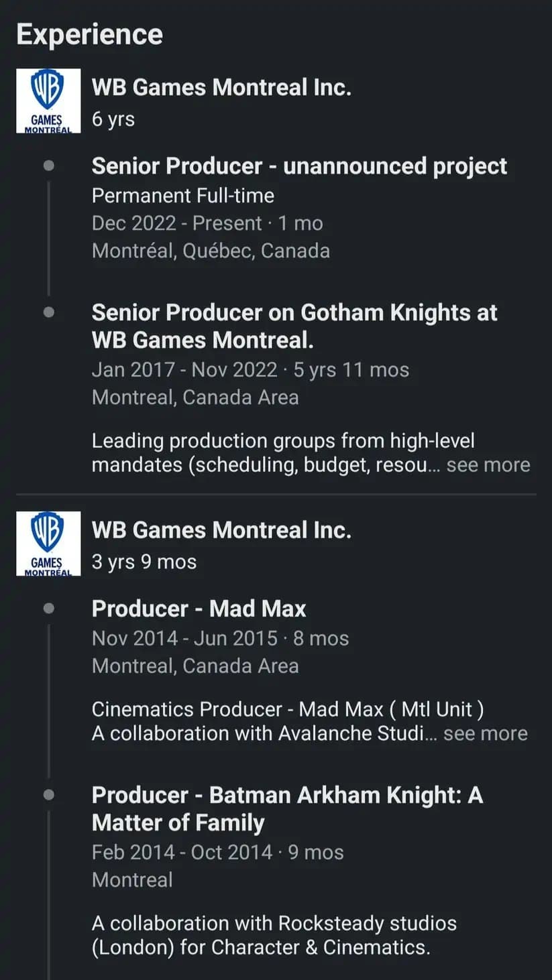552x980 pixels.
Task: Open WB Games Montreal Inc. with 6 yrs tenure
Action: [221, 87]
